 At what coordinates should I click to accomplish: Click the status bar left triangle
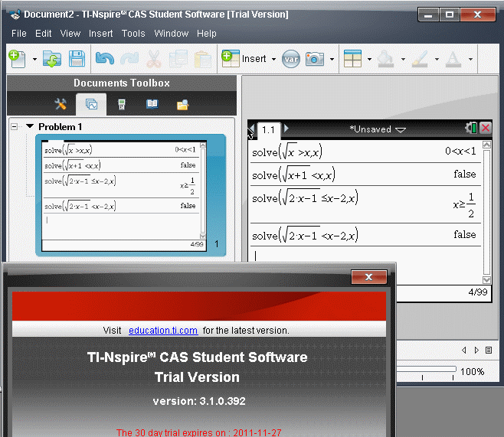pyautogui.click(x=464, y=350)
